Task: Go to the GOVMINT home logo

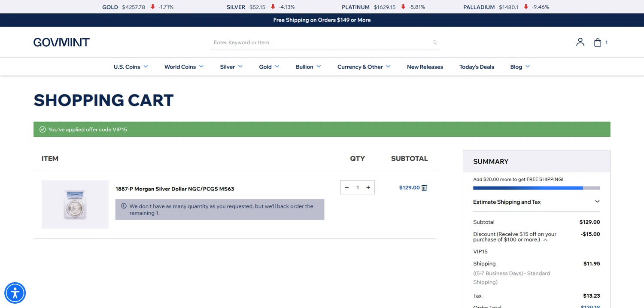Action: pyautogui.click(x=61, y=42)
